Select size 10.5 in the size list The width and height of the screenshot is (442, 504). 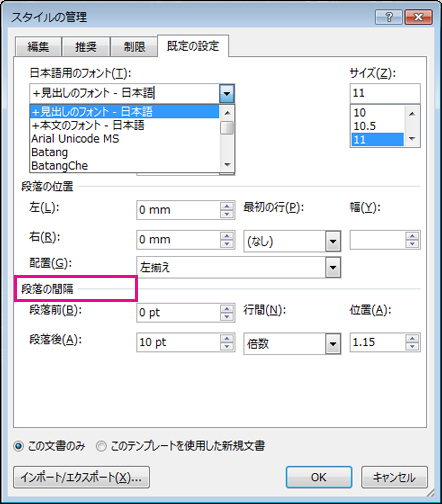(377, 126)
